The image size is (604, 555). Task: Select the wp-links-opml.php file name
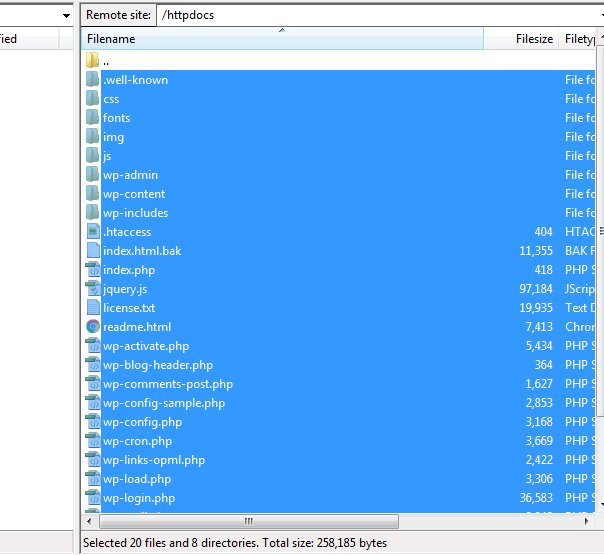pyautogui.click(x=154, y=460)
